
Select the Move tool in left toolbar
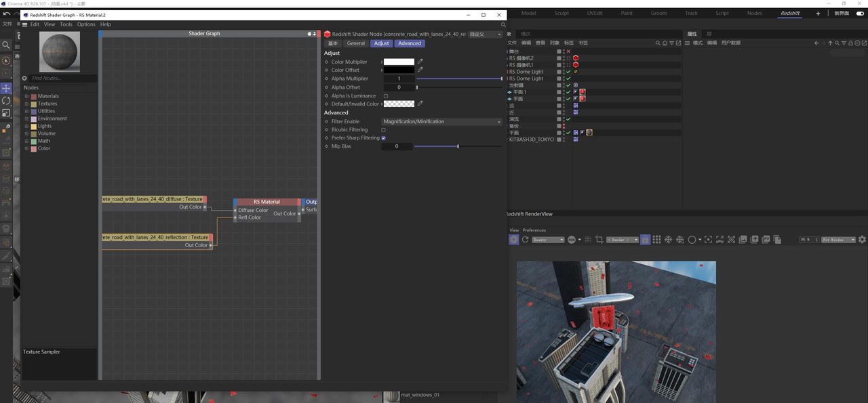click(6, 88)
